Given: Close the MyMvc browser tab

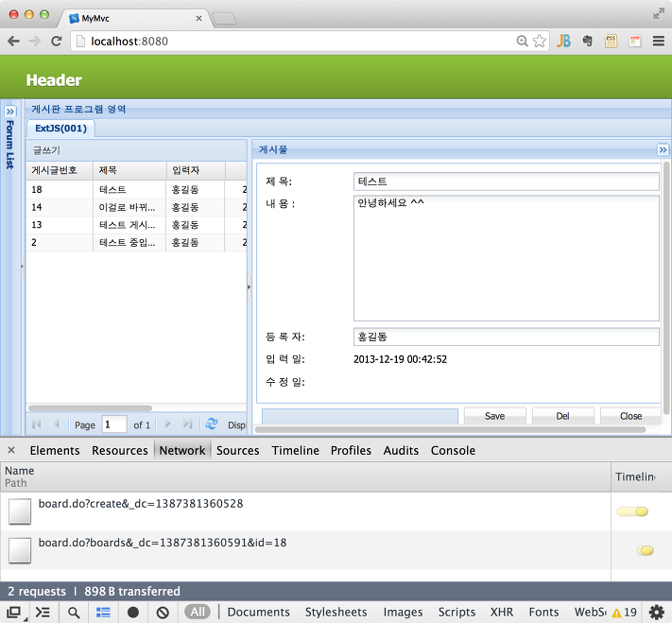Looking at the screenshot, I should point(198,19).
